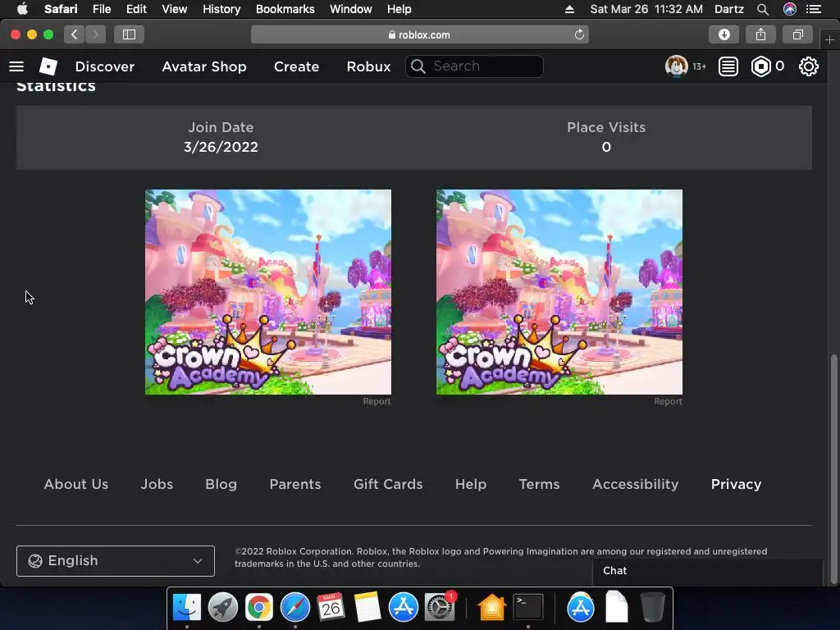Expand the English language dropdown
Viewport: 840px width, 630px height.
click(x=115, y=561)
